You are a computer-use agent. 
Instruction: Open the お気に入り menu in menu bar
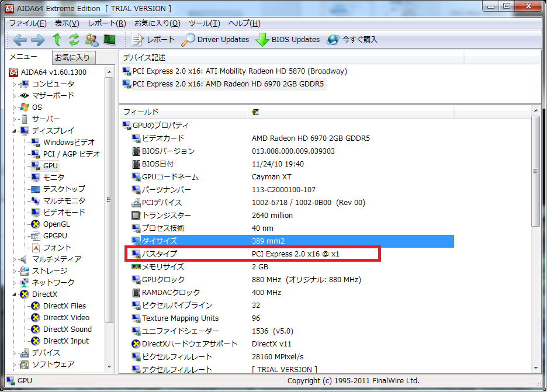157,23
